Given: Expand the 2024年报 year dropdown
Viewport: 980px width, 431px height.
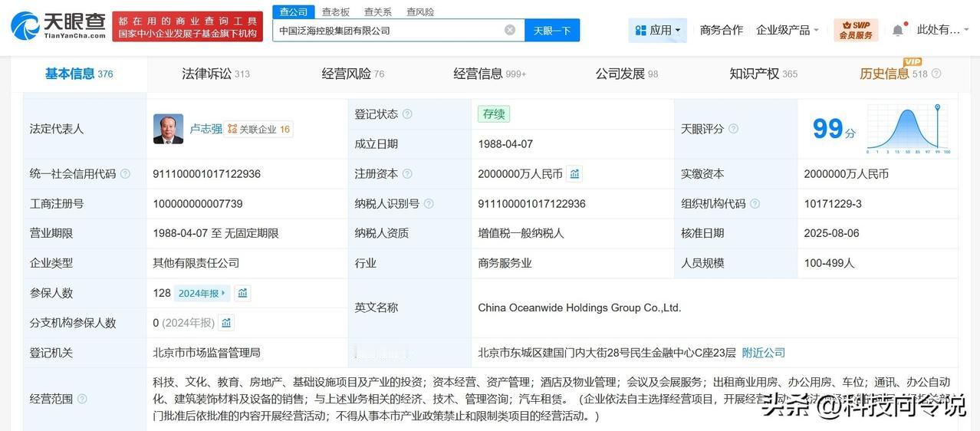Looking at the screenshot, I should click(202, 293).
